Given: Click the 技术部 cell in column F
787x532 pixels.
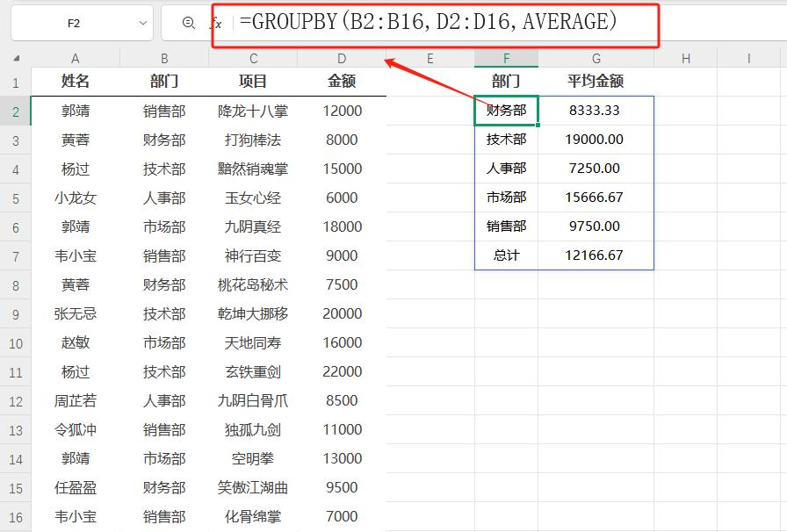Looking at the screenshot, I should tap(506, 140).
